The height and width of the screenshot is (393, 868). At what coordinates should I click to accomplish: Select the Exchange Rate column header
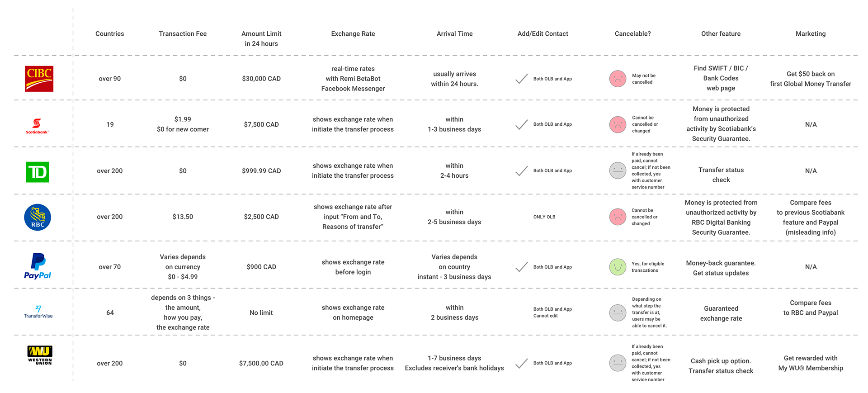353,33
